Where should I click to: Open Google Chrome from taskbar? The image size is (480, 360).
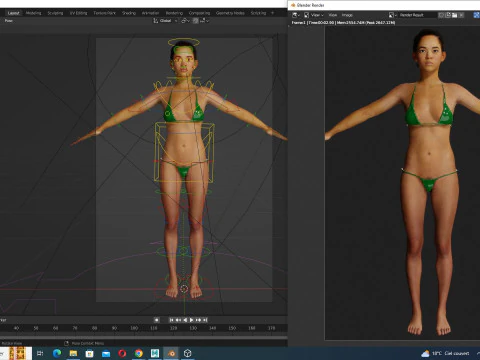click(x=139, y=353)
